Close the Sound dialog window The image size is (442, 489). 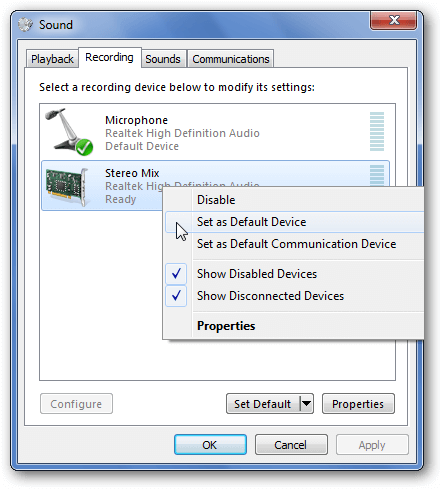pyautogui.click(x=394, y=21)
